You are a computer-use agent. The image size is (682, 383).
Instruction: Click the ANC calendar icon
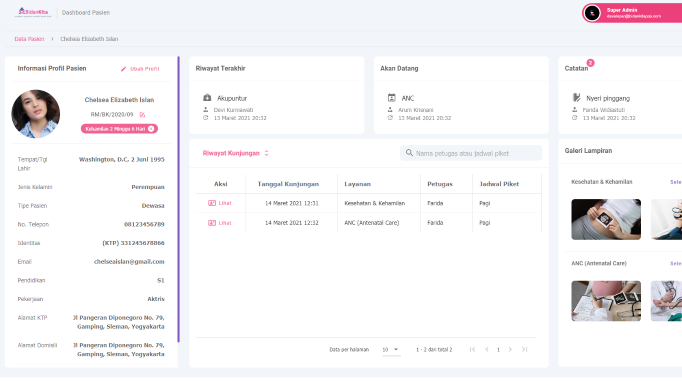click(x=391, y=98)
